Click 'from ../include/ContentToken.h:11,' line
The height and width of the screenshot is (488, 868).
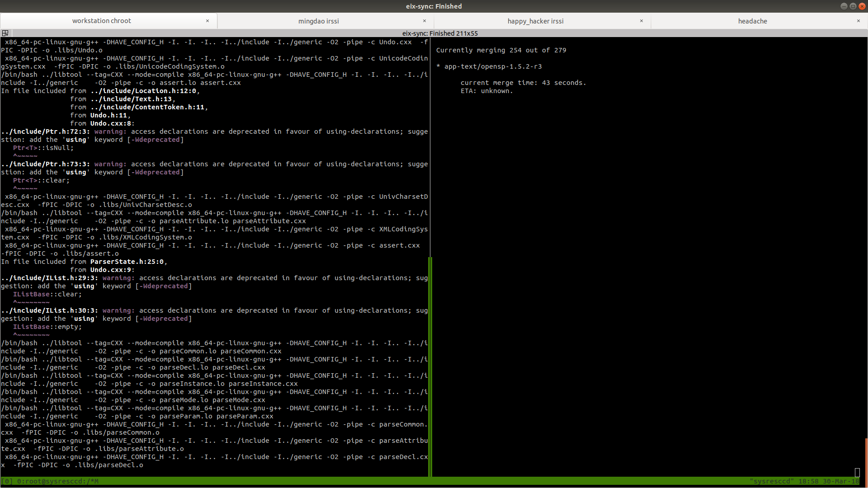139,107
